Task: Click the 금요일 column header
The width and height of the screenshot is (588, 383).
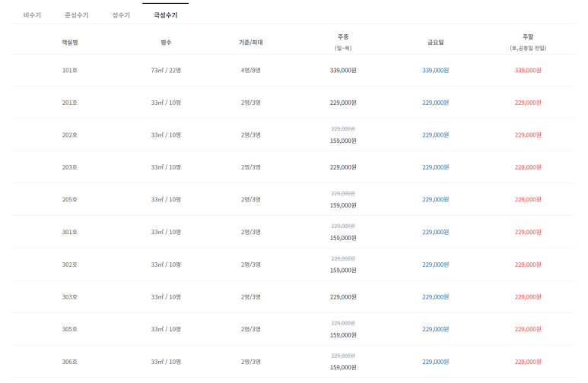Action: click(435, 43)
